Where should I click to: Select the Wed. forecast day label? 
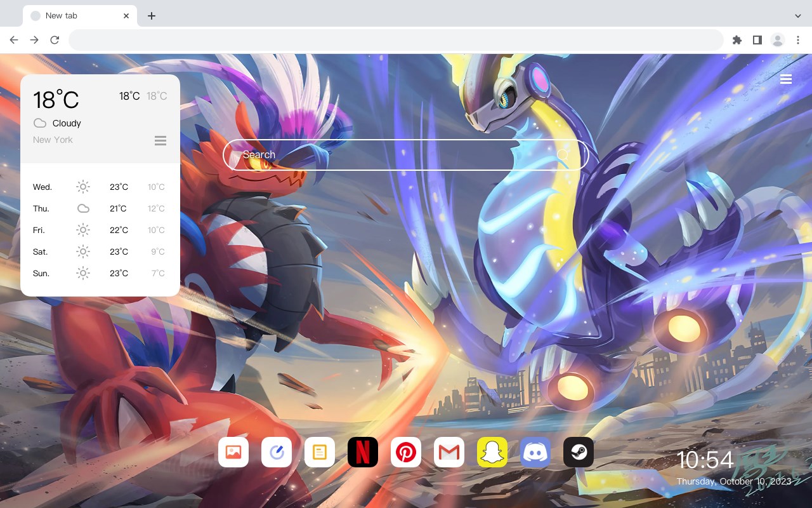coord(43,187)
